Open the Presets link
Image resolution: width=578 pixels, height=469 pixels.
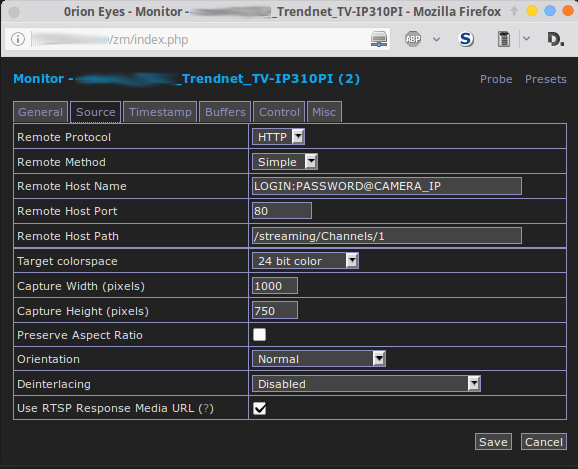546,79
